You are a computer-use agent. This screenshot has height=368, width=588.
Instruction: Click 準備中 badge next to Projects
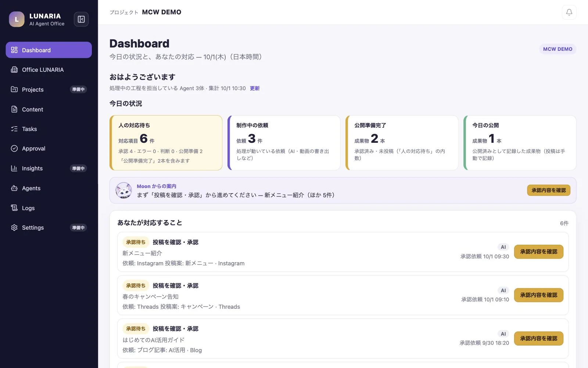[78, 89]
